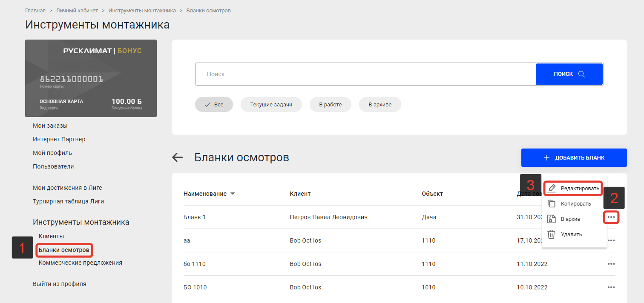The image size is (644, 303).
Task: Open Мой профиль in the sidebar
Action: [x=52, y=153]
